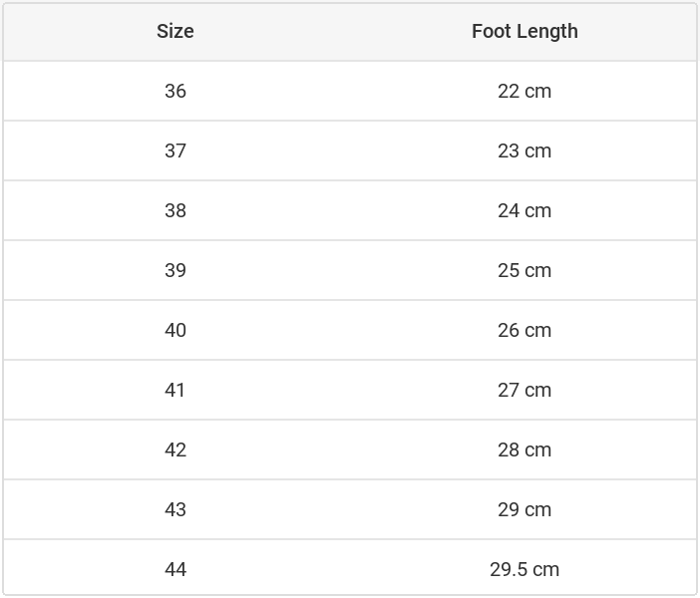The width and height of the screenshot is (700, 598).
Task: Select the size 41 cell
Action: coord(175,390)
